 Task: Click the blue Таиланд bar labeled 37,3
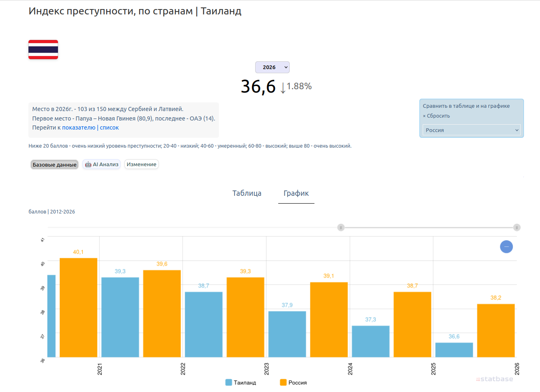click(370, 341)
